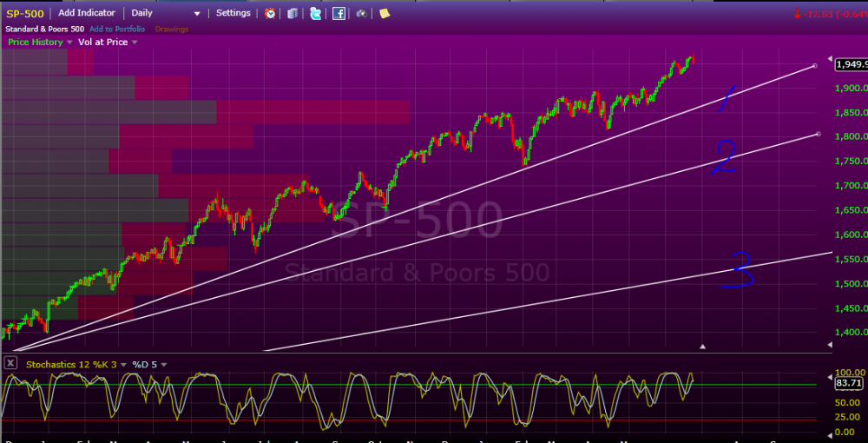
Task: Close the Stochastics indicator with X
Action: point(10,364)
